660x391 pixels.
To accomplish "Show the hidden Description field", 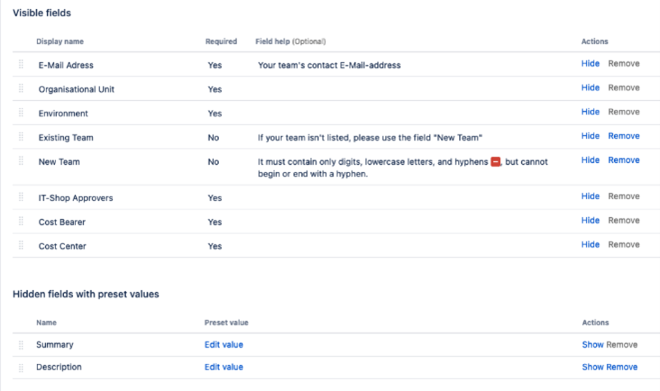I will [593, 367].
